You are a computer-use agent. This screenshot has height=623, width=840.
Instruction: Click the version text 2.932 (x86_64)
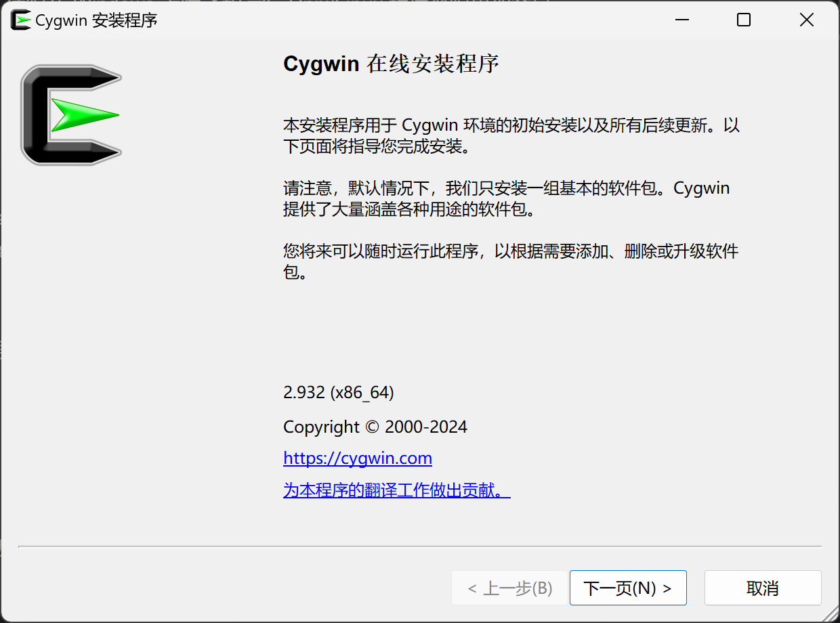(x=339, y=392)
